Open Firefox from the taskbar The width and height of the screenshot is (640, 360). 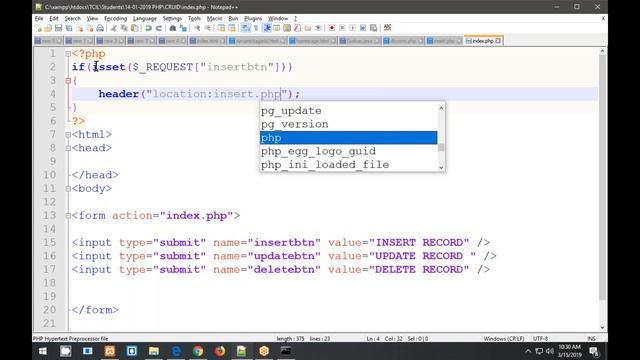(220, 351)
